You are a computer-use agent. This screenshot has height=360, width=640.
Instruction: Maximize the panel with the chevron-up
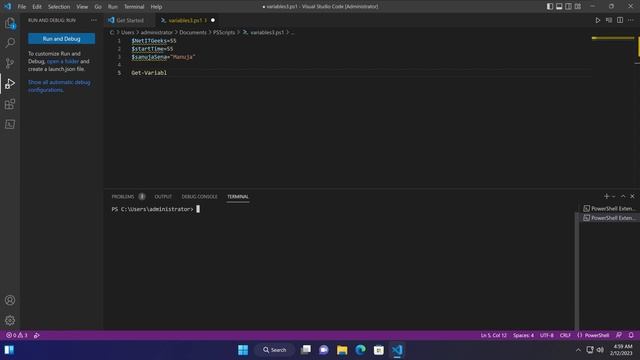pos(623,196)
